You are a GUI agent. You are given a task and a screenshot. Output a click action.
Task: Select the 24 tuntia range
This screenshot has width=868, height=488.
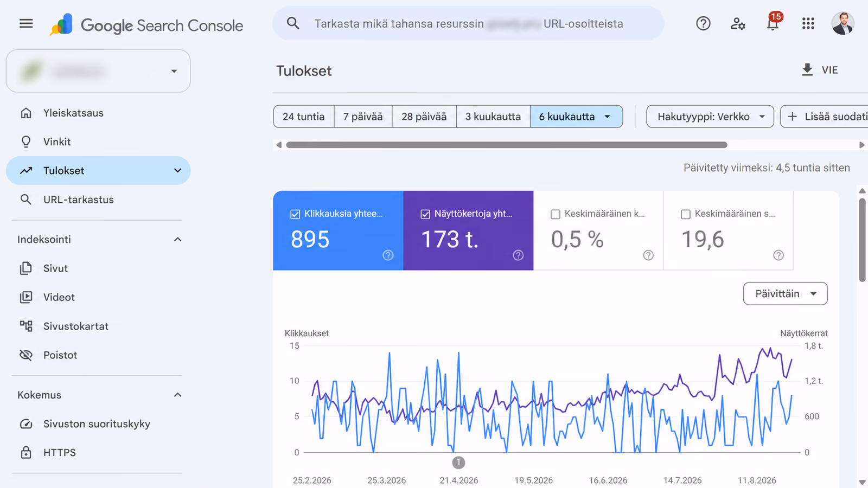304,117
